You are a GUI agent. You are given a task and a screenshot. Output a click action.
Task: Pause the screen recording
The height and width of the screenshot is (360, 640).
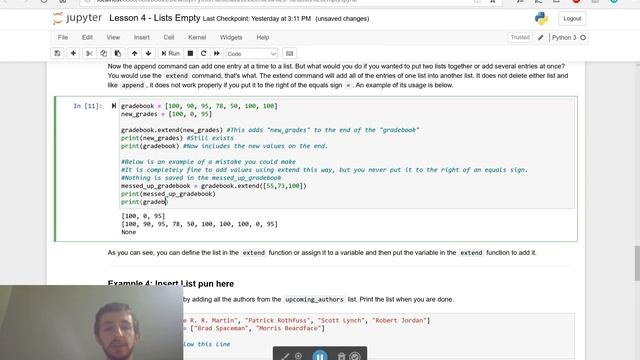point(320,356)
